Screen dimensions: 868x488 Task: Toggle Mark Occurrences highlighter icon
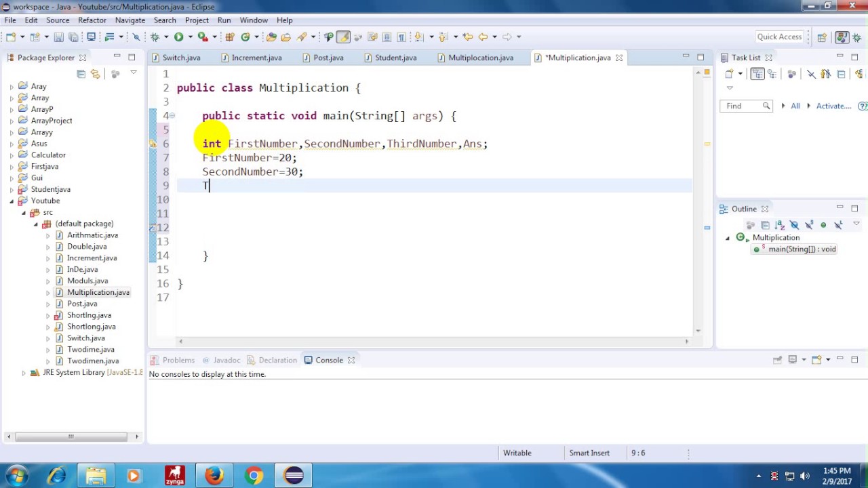pyautogui.click(x=343, y=37)
